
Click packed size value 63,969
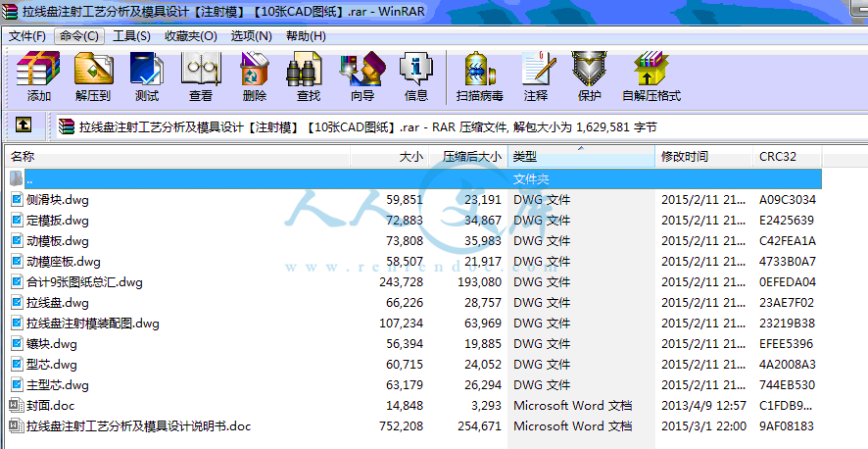483,324
